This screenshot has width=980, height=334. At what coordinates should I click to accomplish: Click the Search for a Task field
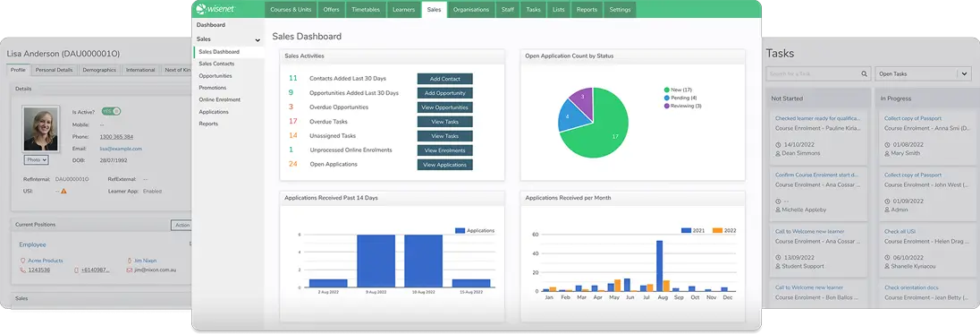point(818,73)
